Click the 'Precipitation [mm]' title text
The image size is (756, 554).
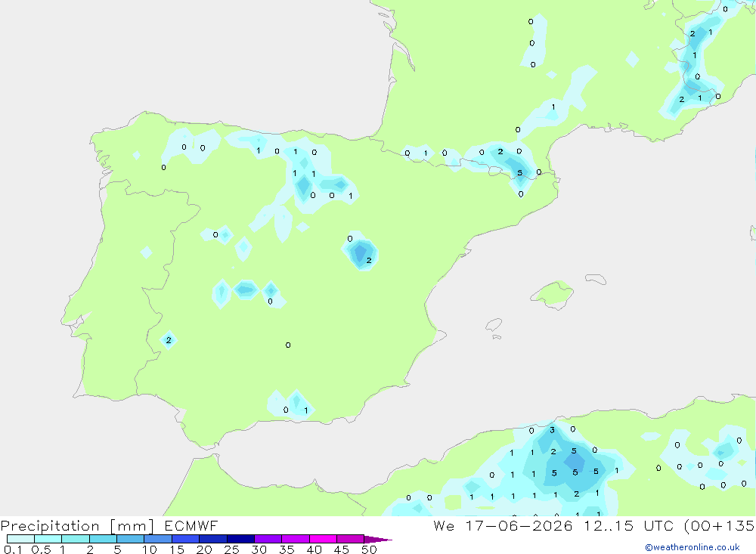[77, 526]
